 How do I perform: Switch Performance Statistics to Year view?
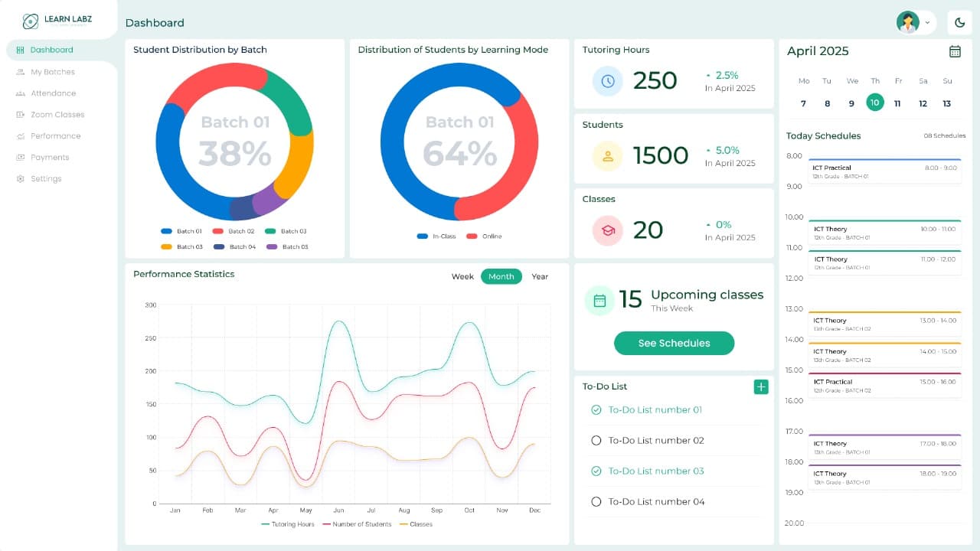click(x=540, y=276)
